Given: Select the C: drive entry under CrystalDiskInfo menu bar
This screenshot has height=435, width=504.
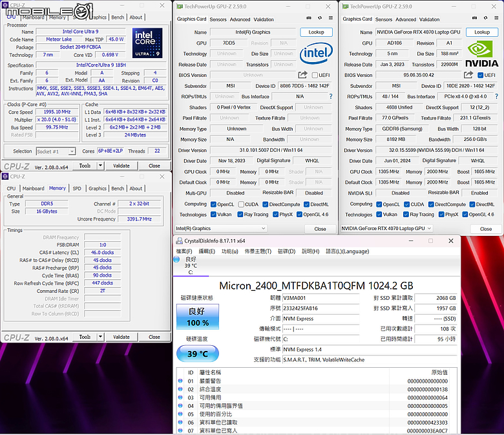Looking at the screenshot, I should tap(191, 266).
